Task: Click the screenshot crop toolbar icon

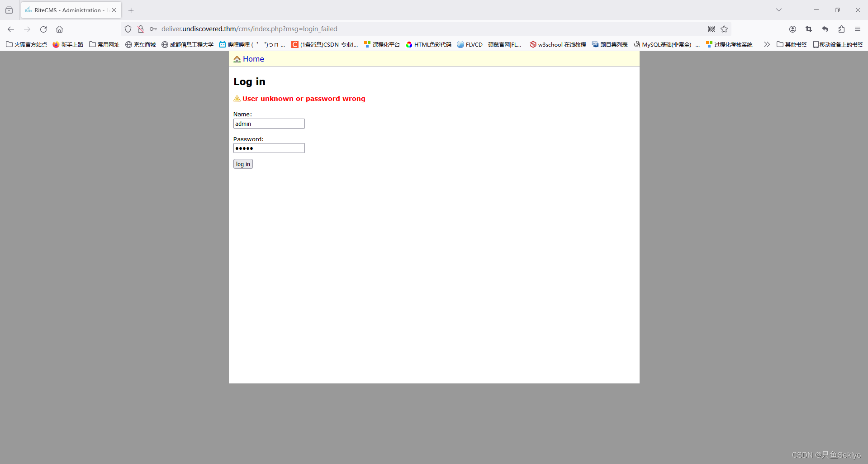Action: pyautogui.click(x=809, y=29)
